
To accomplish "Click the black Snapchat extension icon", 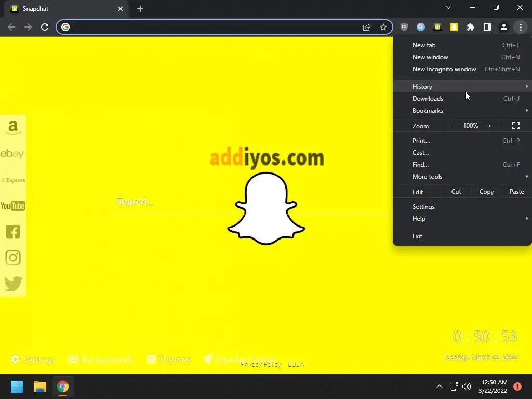I will (x=437, y=27).
